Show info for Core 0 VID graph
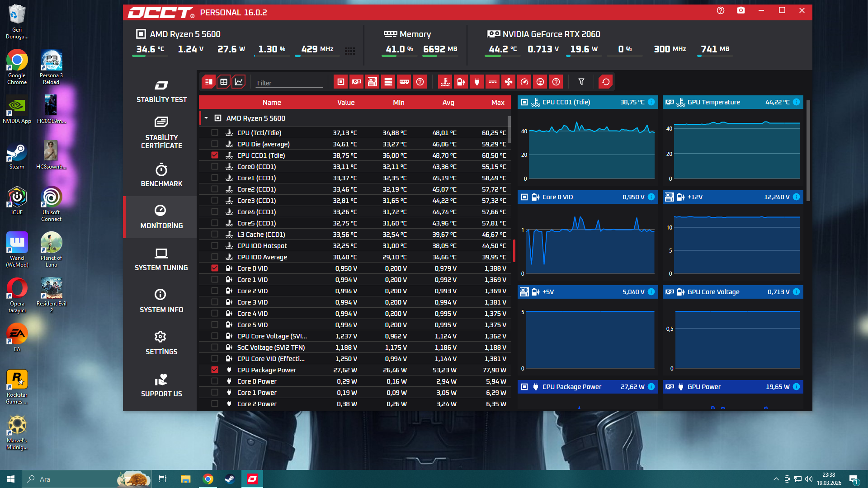 point(651,197)
